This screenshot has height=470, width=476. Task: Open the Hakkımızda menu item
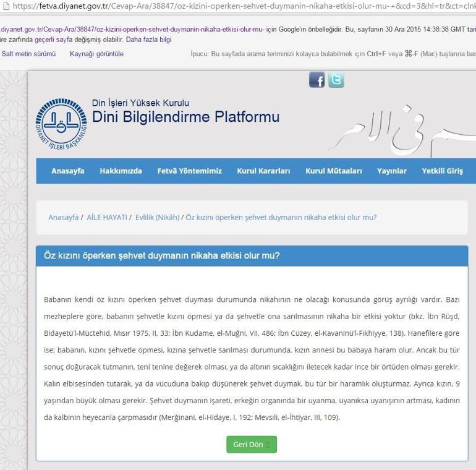pyautogui.click(x=121, y=171)
